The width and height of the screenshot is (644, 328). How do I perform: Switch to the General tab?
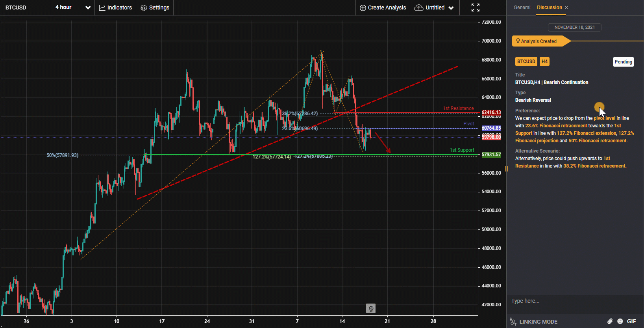coord(522,7)
